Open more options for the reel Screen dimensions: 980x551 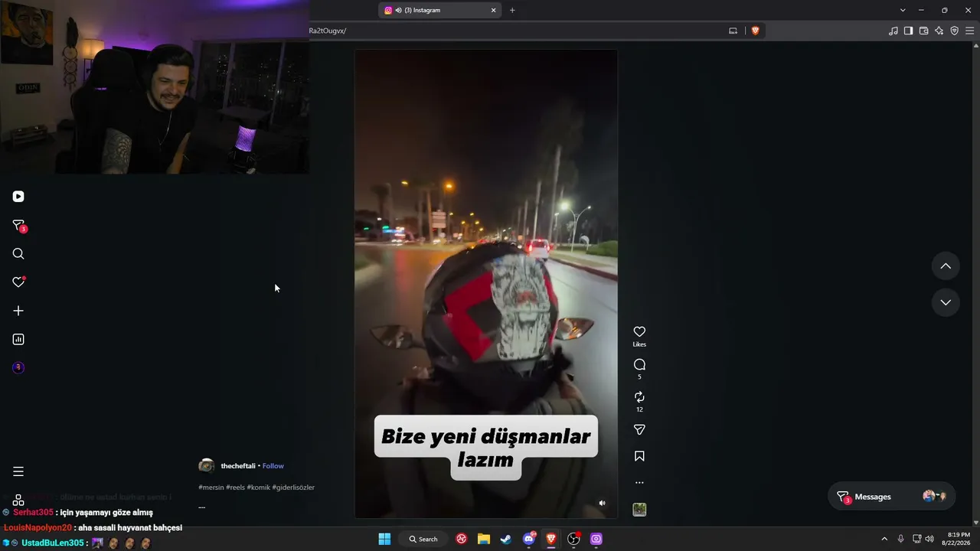(x=639, y=483)
